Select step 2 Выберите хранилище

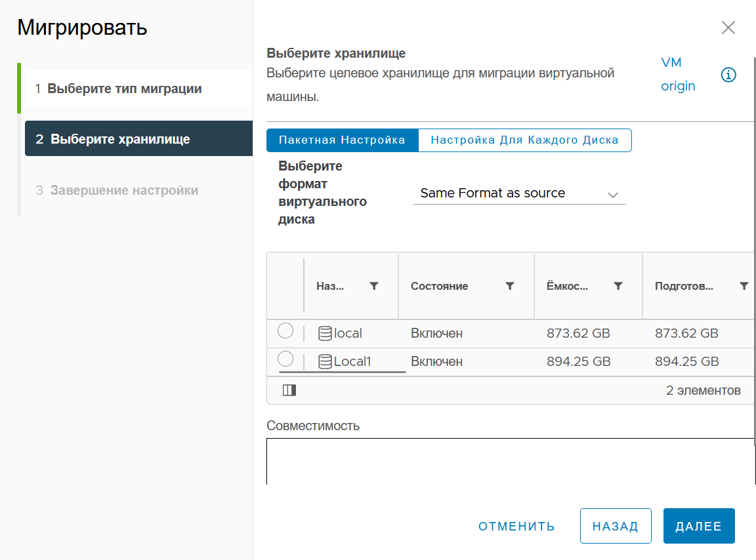click(138, 139)
